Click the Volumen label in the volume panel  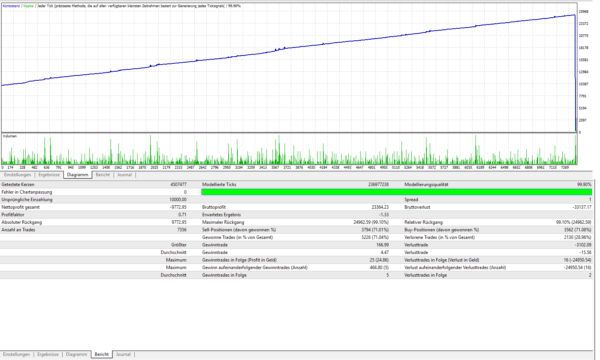point(10,136)
